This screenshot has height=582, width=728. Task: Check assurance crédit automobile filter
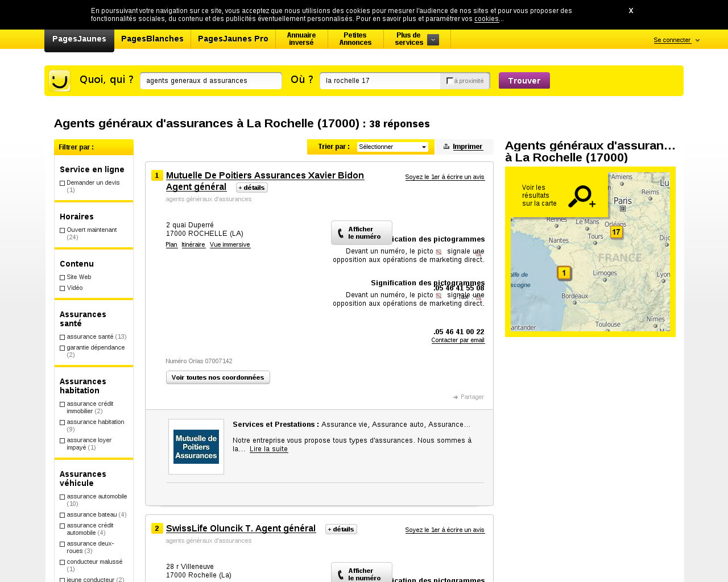point(63,526)
